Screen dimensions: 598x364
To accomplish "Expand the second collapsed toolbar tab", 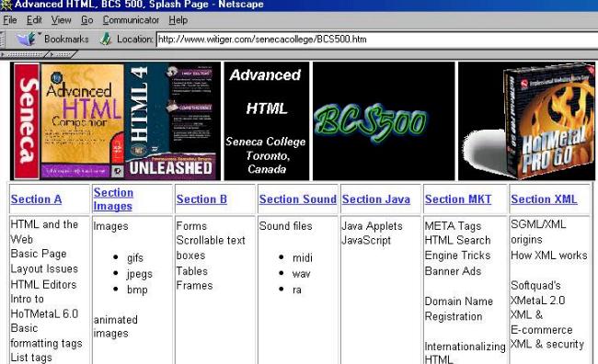I will point(61,54).
